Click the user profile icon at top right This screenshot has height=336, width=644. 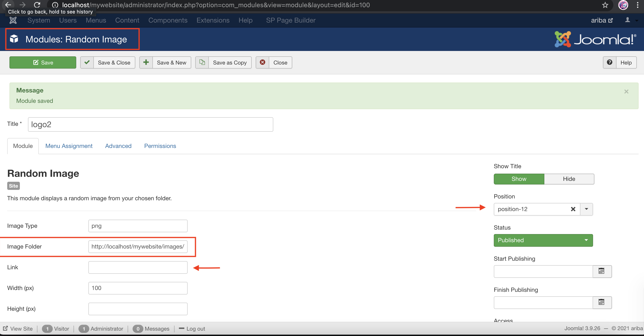pyautogui.click(x=628, y=20)
